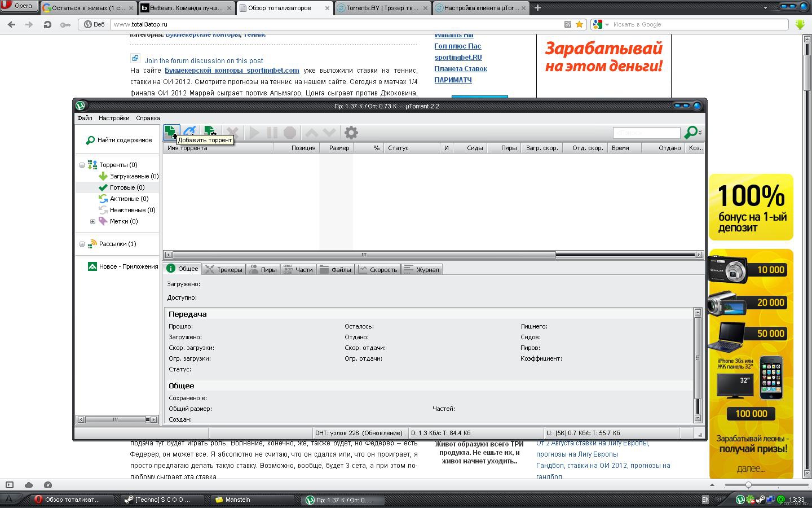Open Букмекерской конторы sportingbet.com link

[x=232, y=71]
